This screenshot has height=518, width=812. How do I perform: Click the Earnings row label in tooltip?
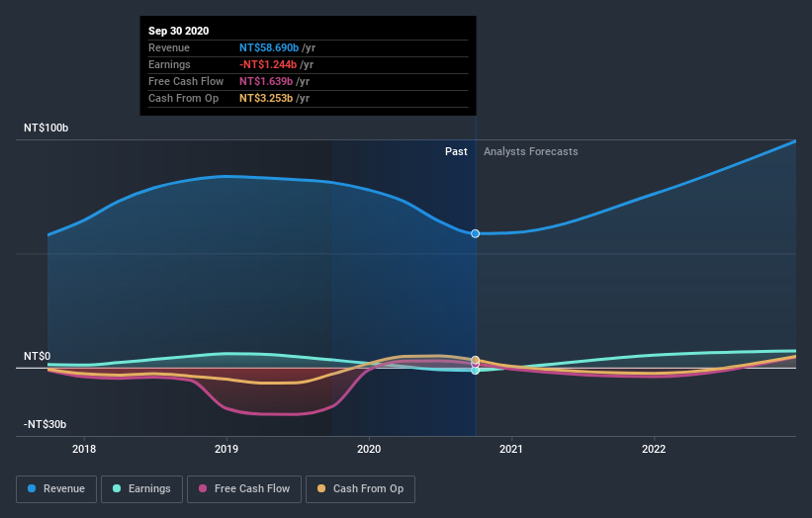[169, 64]
